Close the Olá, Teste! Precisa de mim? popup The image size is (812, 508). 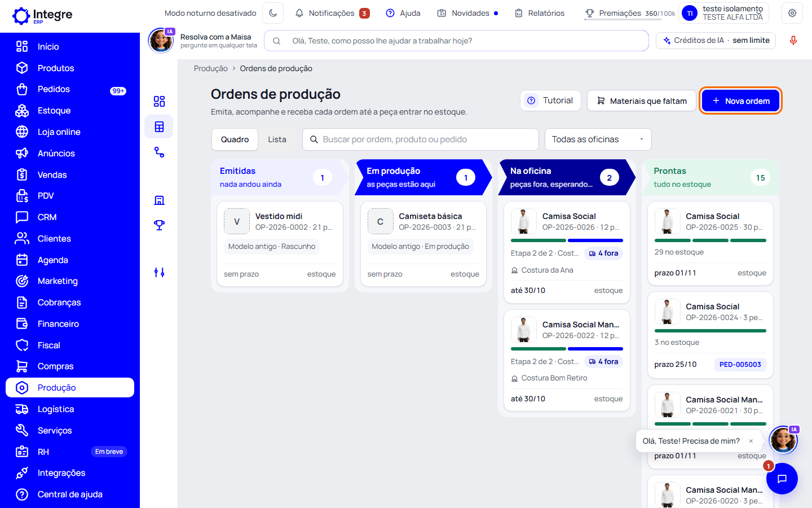751,441
